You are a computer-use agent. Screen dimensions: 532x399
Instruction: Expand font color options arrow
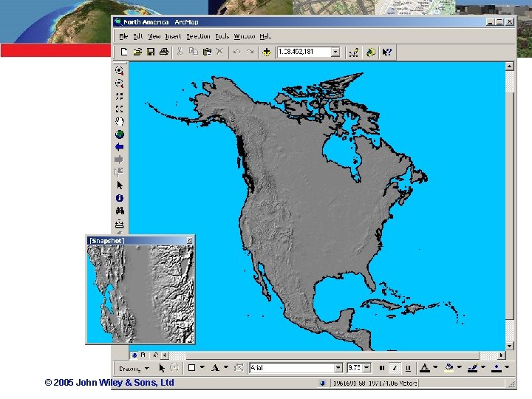[435, 367]
